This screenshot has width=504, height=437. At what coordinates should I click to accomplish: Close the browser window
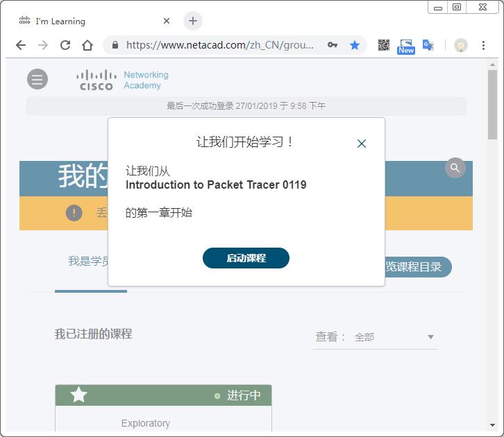pyautogui.click(x=482, y=7)
